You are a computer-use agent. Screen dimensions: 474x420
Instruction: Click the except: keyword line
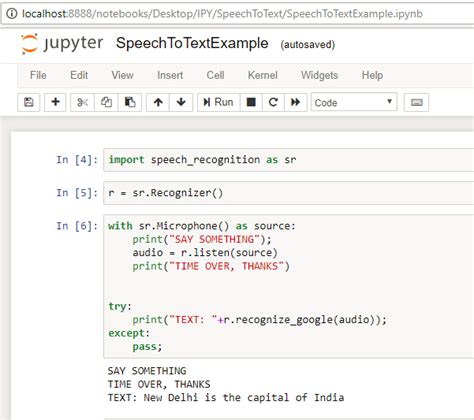pos(129,333)
